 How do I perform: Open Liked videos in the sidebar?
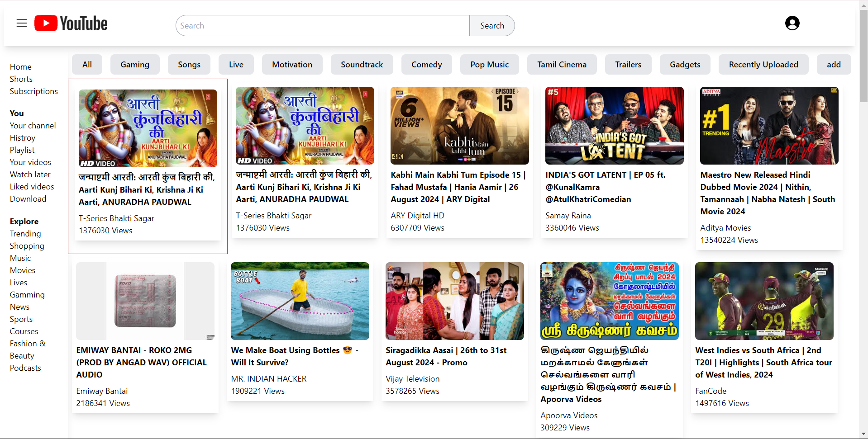[x=32, y=187]
